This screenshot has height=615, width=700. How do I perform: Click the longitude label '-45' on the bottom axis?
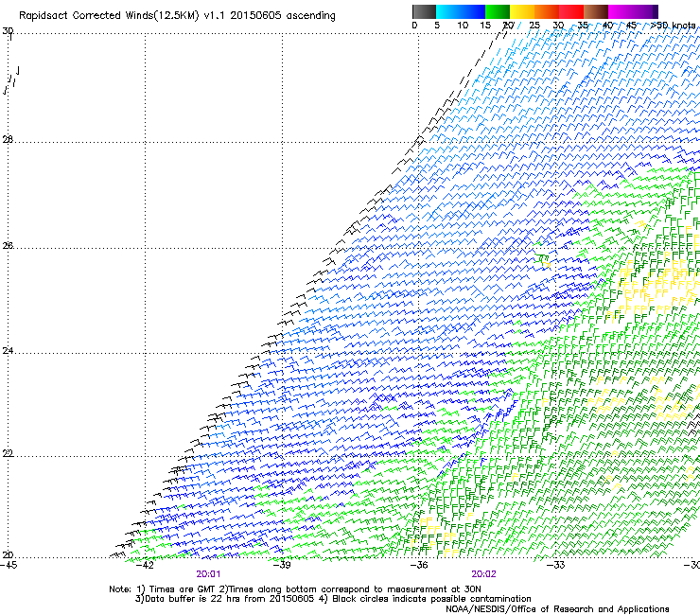point(9,565)
